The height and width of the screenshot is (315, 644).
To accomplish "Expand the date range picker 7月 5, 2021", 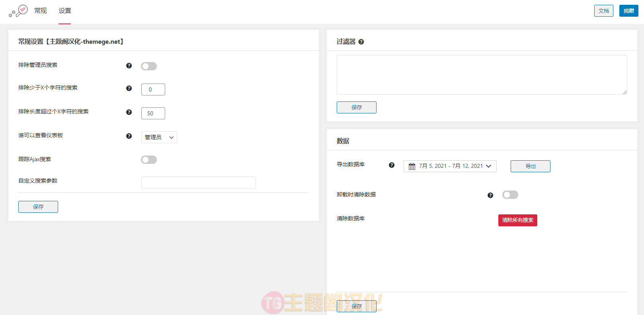I will pyautogui.click(x=450, y=166).
